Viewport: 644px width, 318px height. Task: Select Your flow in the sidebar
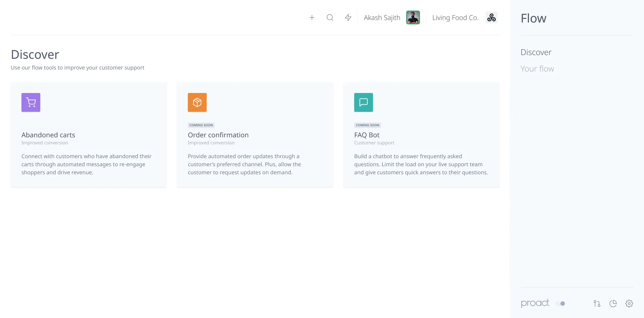(537, 69)
